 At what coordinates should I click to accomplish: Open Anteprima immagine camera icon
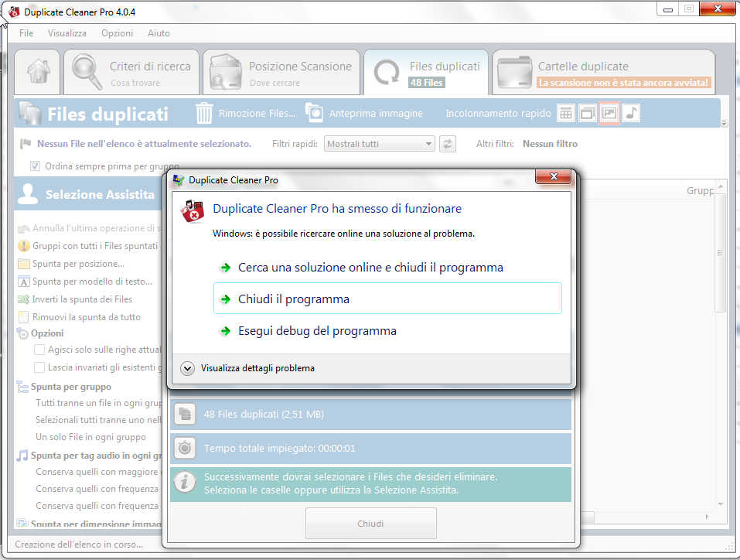[314, 113]
